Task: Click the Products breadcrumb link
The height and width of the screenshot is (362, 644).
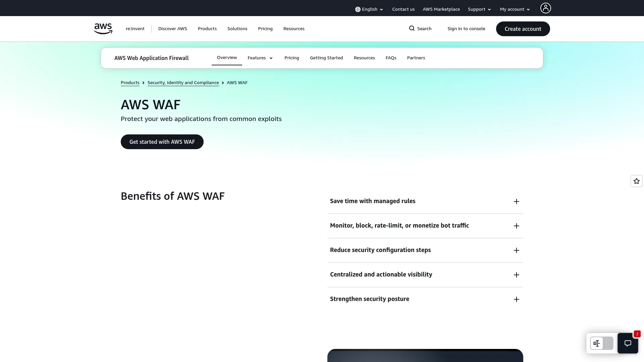Action: (x=130, y=83)
